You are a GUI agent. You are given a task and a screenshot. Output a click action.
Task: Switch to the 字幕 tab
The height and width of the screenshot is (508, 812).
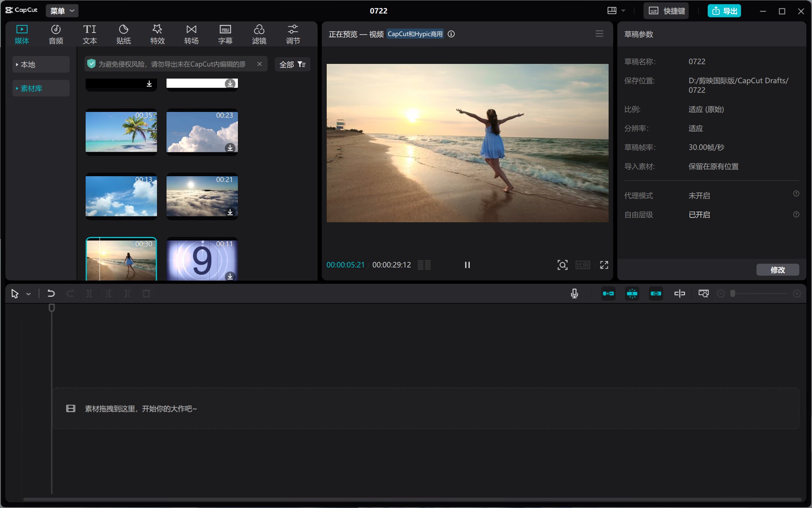click(225, 34)
